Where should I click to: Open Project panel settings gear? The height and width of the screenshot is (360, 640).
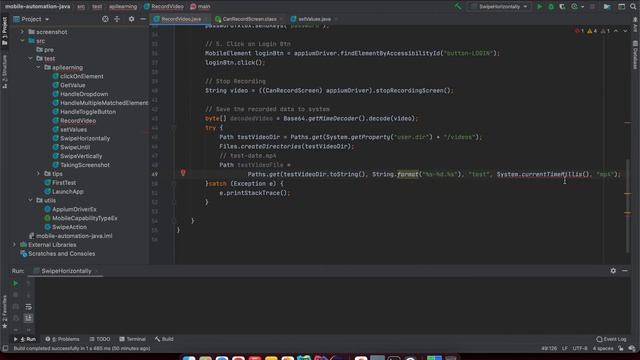[x=131, y=19]
